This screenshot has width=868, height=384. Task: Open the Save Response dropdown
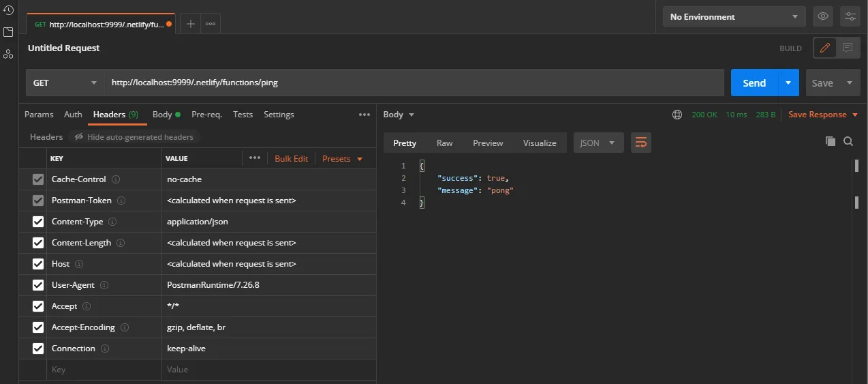pos(823,115)
